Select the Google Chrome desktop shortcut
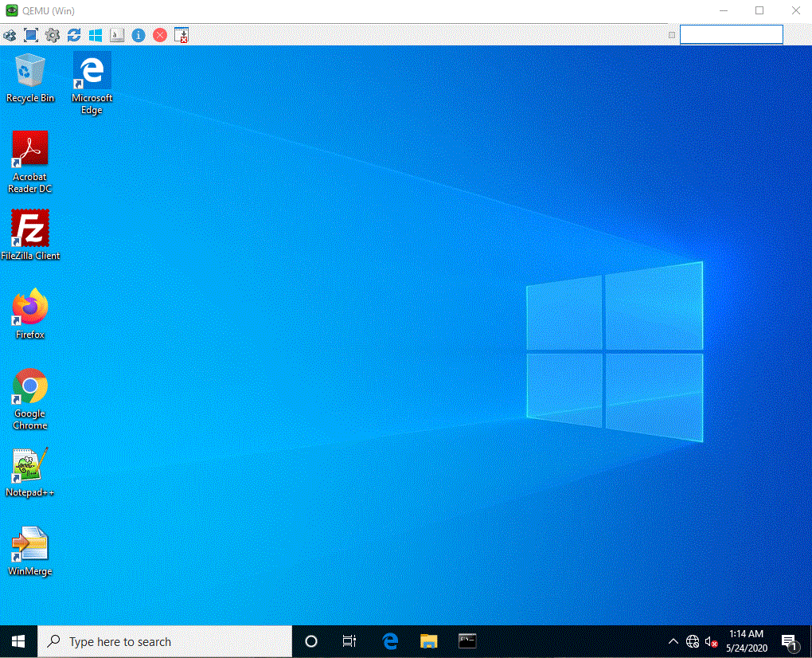812x658 pixels. pos(30,399)
